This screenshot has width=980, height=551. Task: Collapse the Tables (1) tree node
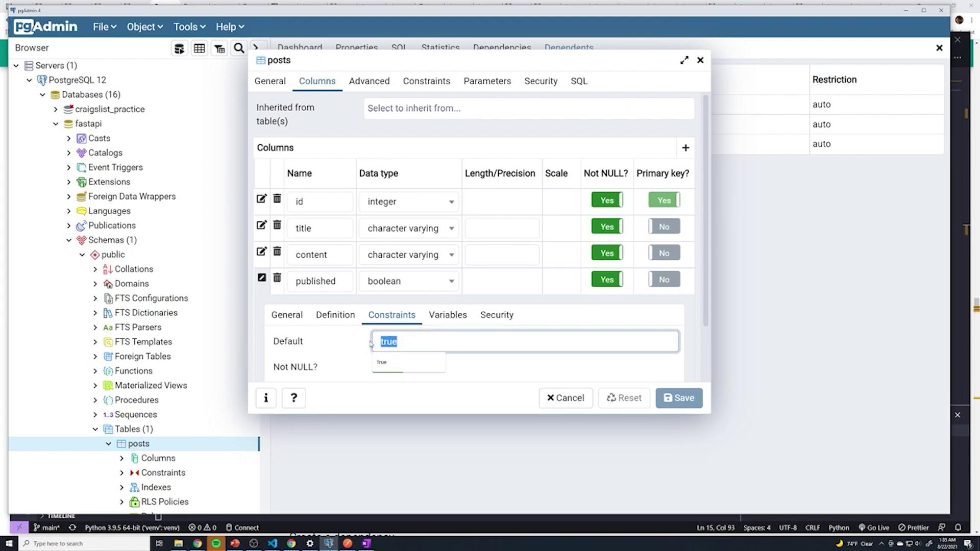pyautogui.click(x=95, y=429)
